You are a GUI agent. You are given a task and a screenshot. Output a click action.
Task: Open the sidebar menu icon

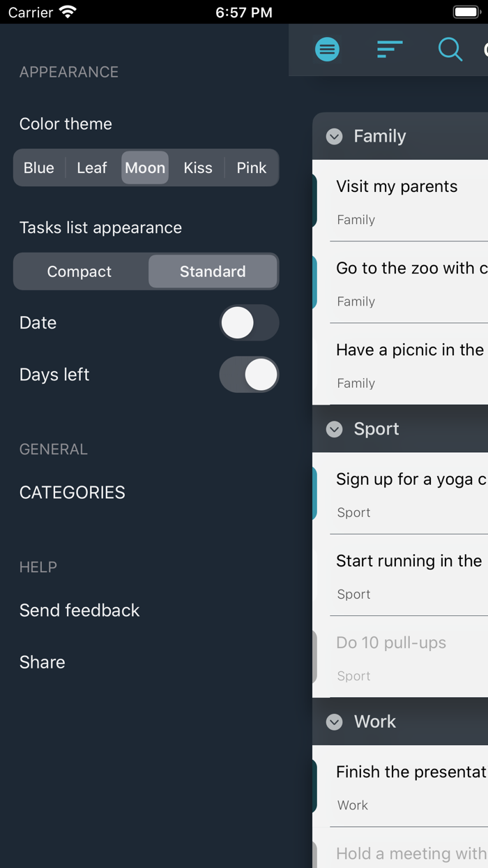tap(327, 50)
